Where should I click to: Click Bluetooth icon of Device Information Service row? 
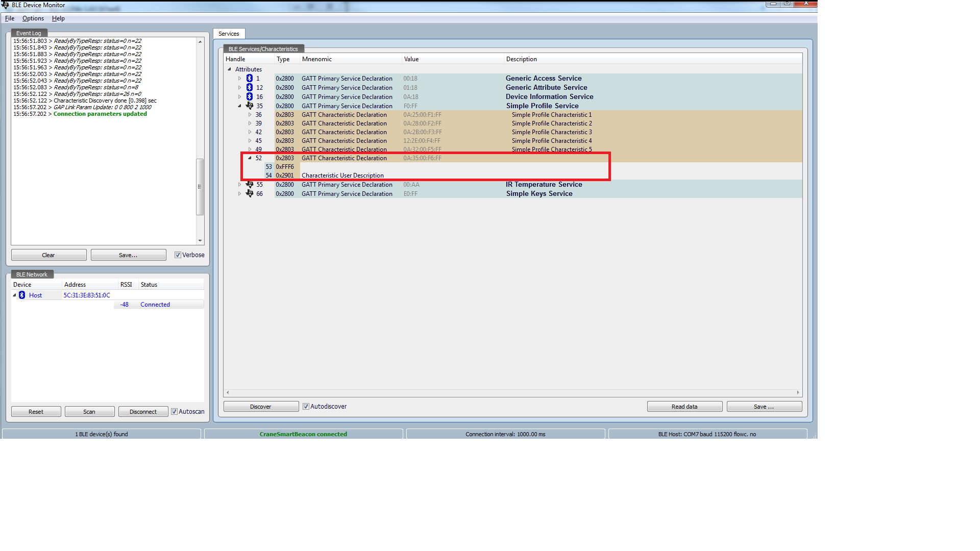point(250,97)
